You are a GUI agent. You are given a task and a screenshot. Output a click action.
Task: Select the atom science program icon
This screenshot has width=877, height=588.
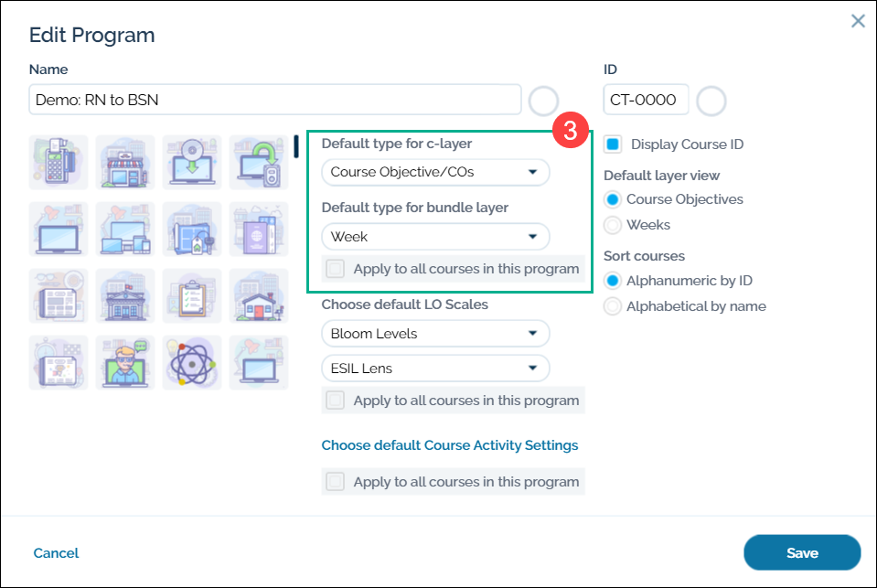(x=192, y=363)
